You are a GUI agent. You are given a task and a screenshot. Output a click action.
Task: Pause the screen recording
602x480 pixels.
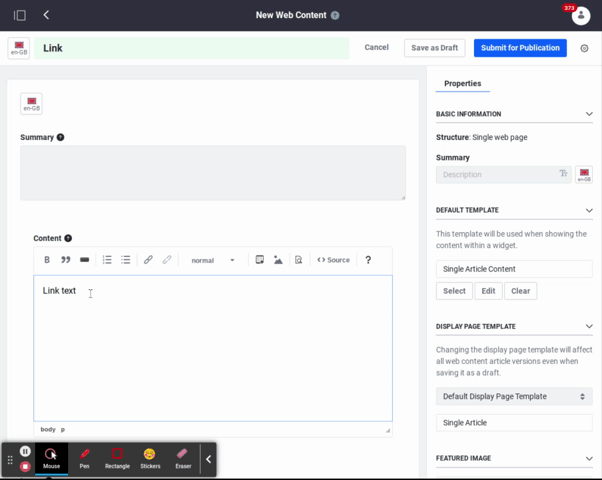[25, 451]
